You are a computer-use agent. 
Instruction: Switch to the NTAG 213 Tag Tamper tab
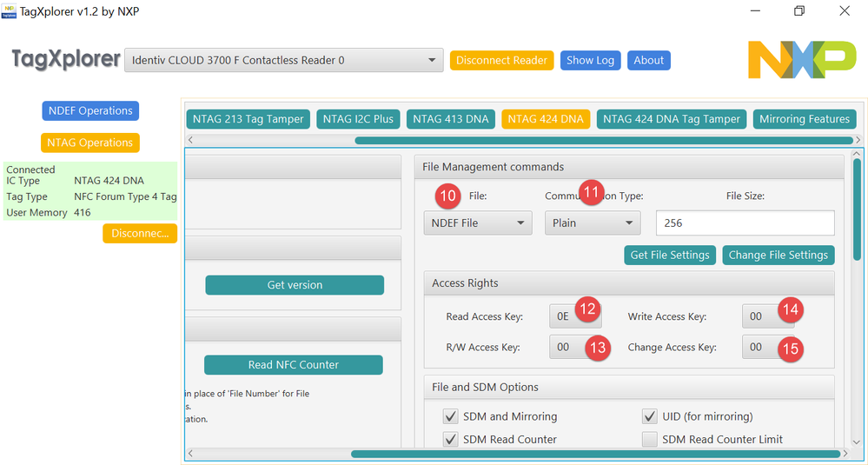pyautogui.click(x=248, y=119)
